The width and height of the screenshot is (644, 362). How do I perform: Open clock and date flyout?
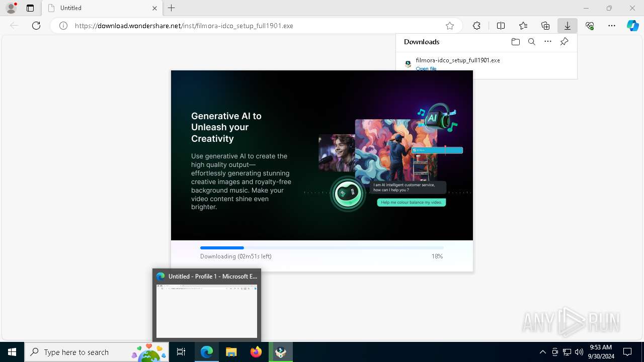(601, 352)
